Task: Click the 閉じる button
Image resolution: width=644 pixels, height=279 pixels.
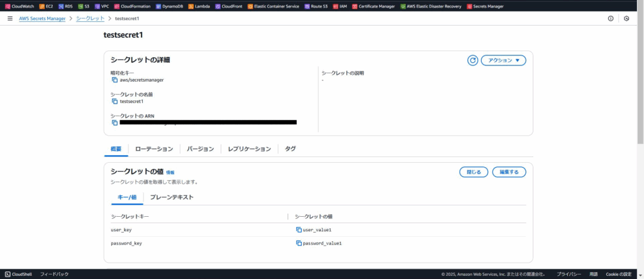Action: coord(474,172)
